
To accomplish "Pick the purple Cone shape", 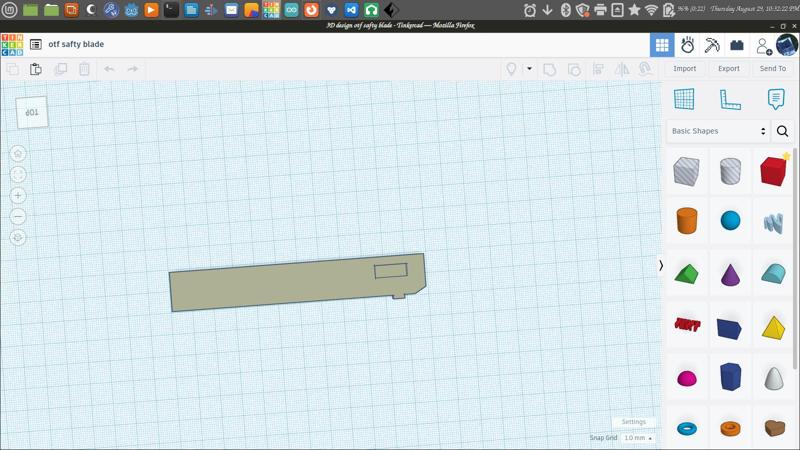I will tap(730, 274).
